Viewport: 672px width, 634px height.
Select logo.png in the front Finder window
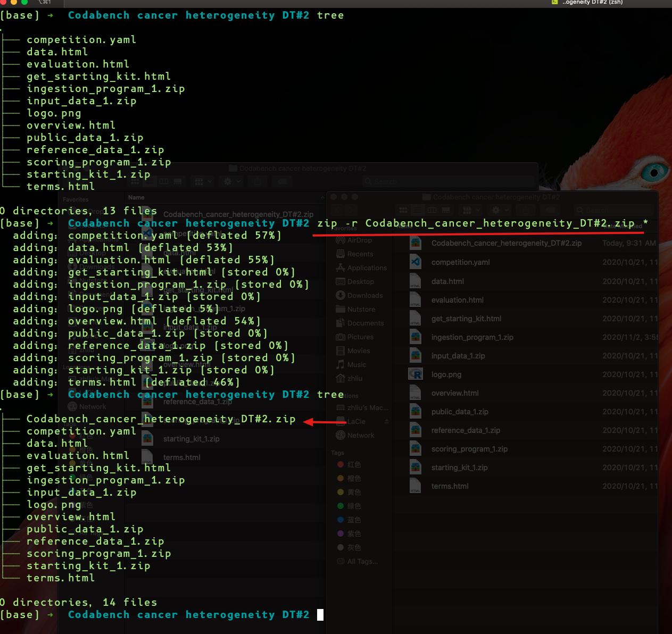coord(446,374)
